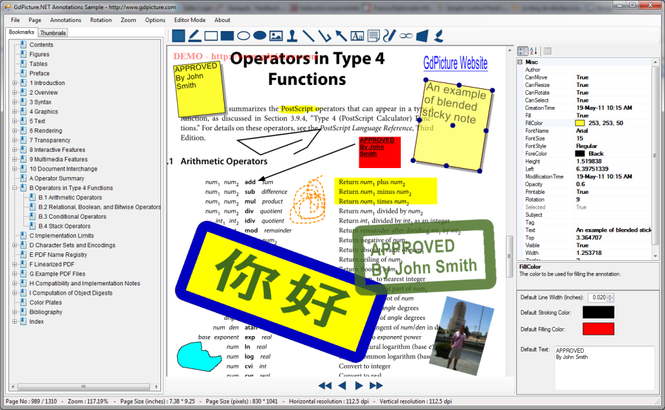Image resolution: width=665 pixels, height=410 pixels.
Task: Open the Rotation menu
Action: [101, 20]
